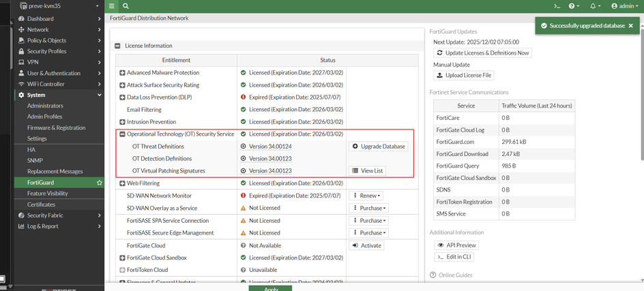
Task: Open the CLI console icon in header
Action: pos(557,6)
